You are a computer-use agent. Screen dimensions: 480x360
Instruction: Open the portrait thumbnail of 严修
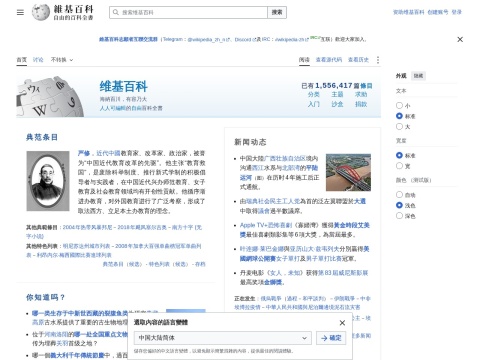(x=48, y=181)
